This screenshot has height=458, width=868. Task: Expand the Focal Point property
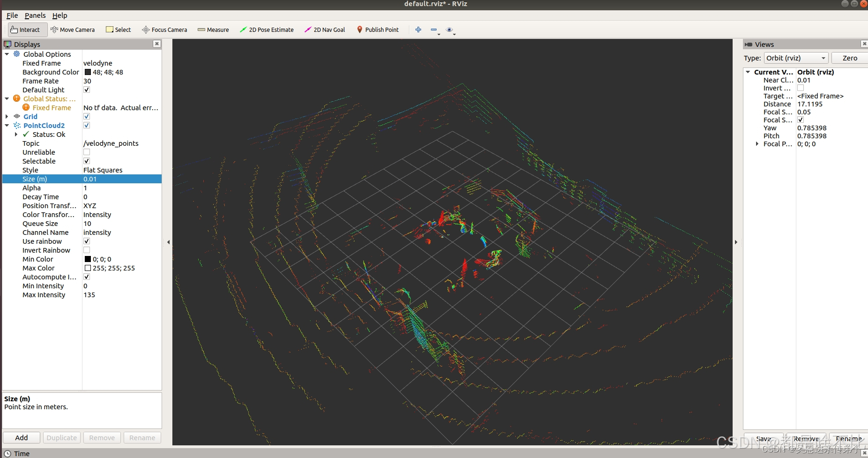(757, 144)
